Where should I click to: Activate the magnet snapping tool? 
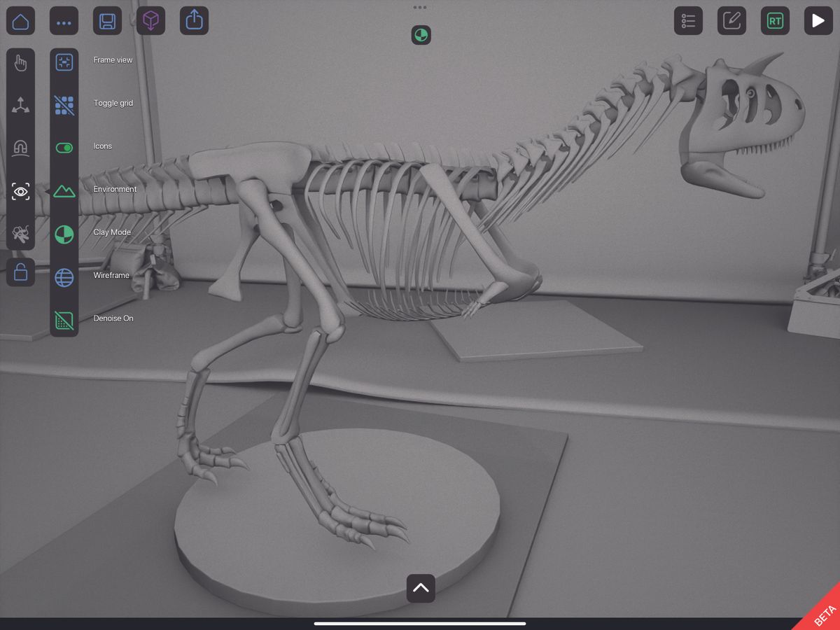20,148
